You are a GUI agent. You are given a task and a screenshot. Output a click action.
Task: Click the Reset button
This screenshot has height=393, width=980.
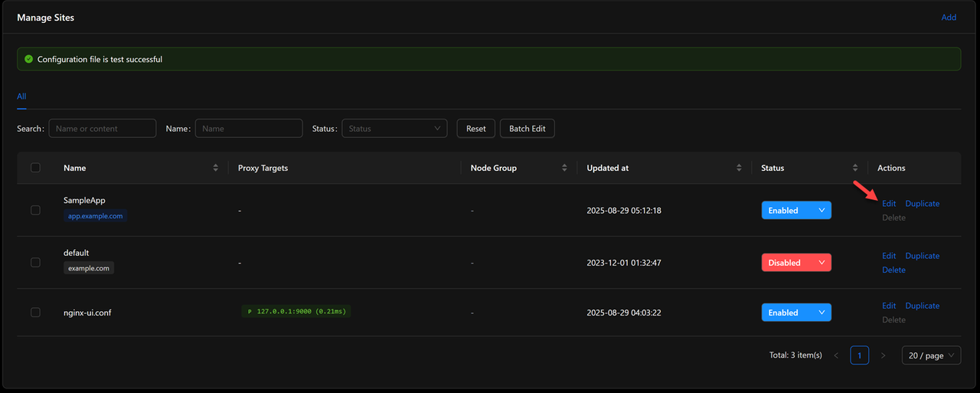coord(476,129)
